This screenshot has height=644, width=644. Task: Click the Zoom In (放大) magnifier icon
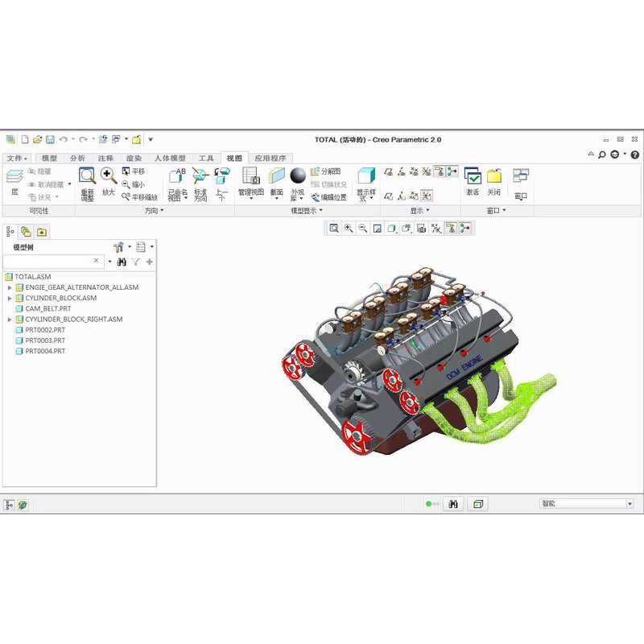tap(109, 177)
